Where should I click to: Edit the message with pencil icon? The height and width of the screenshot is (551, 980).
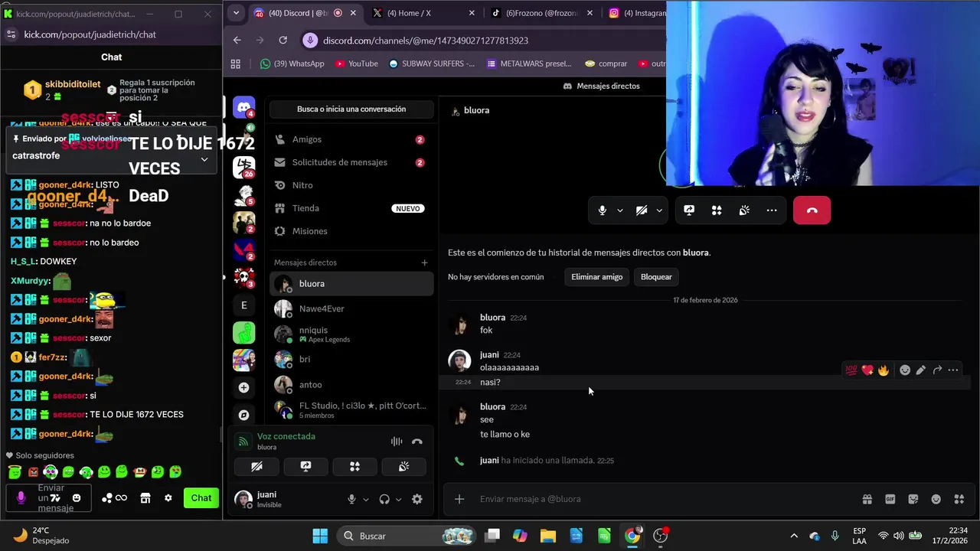[921, 370]
